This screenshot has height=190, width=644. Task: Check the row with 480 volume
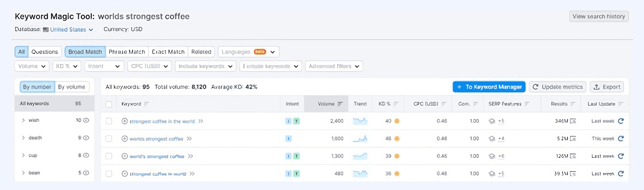(x=109, y=173)
